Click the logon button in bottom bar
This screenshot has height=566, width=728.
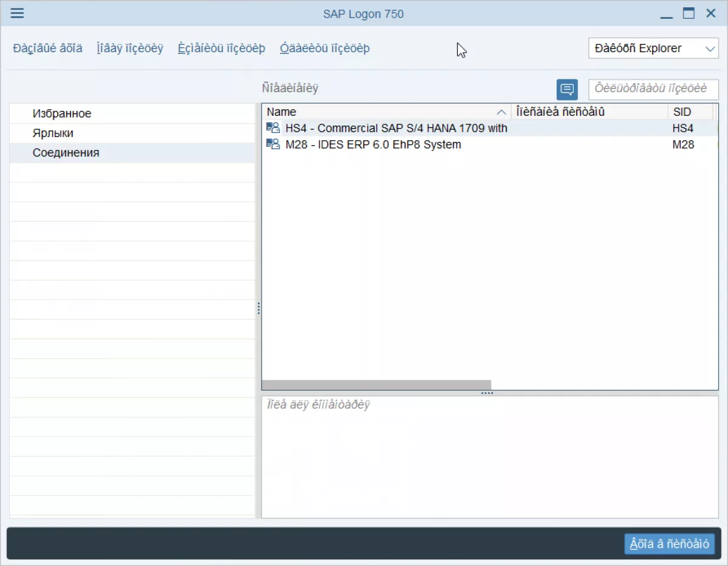pos(669,544)
